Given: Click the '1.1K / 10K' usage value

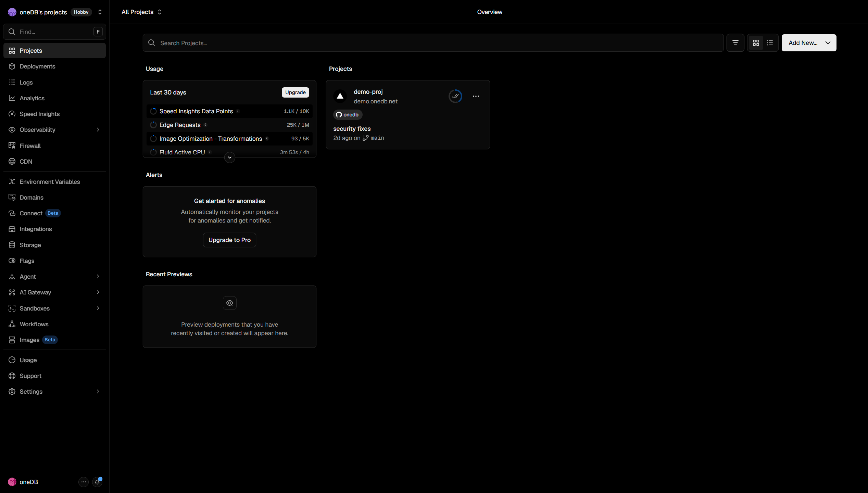Looking at the screenshot, I should 297,111.
